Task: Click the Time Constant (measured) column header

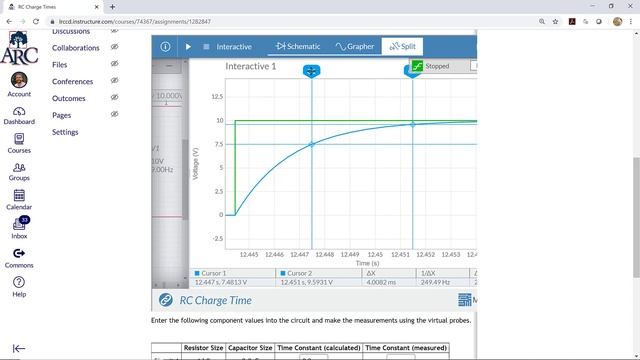Action: click(406, 348)
